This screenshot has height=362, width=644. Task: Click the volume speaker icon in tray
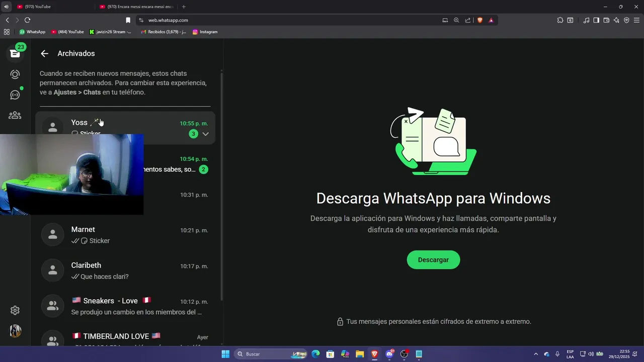click(591, 354)
